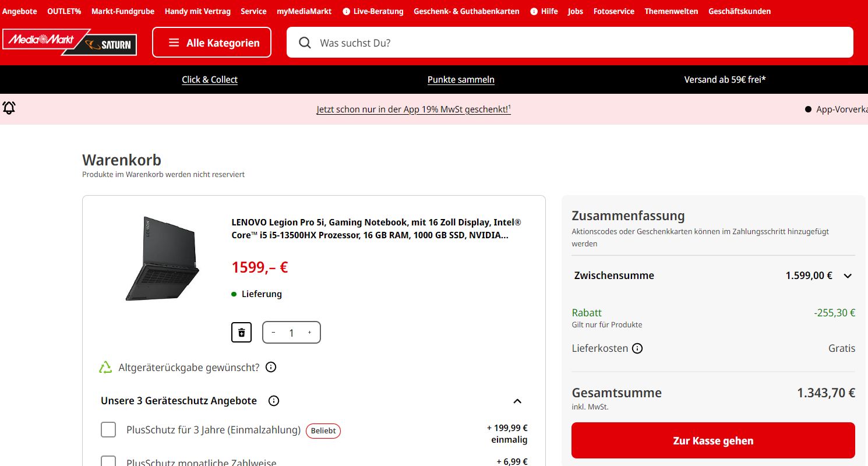Tick PlusSchutz monatliche Zahlweise checkbox

(108, 461)
